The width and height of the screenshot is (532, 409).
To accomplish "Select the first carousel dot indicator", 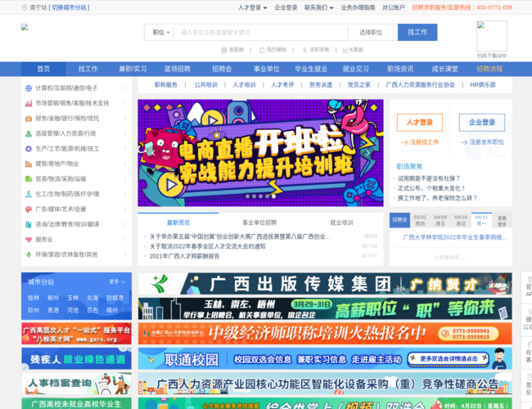I will pyautogui.click(x=248, y=196).
